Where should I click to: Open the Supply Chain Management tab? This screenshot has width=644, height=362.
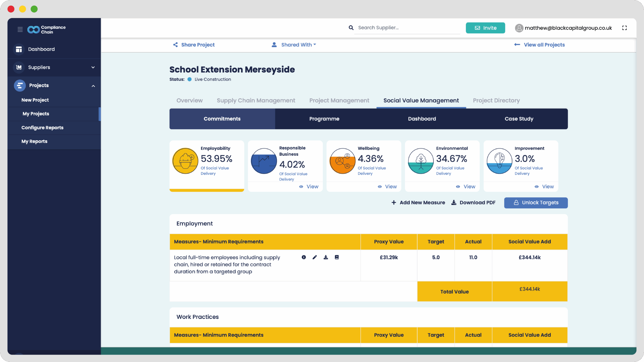256,101
